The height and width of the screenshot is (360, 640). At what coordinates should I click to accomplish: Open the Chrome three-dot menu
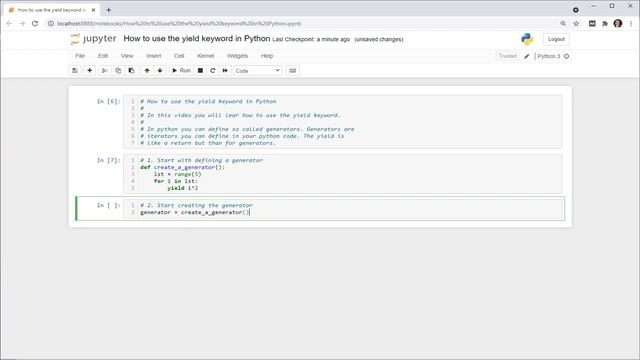point(631,24)
